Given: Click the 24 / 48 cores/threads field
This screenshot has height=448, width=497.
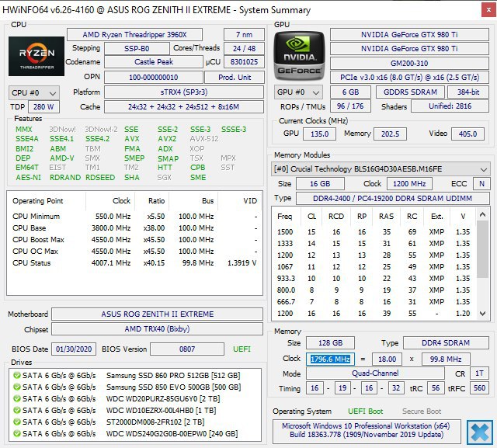Looking at the screenshot, I should point(244,48).
